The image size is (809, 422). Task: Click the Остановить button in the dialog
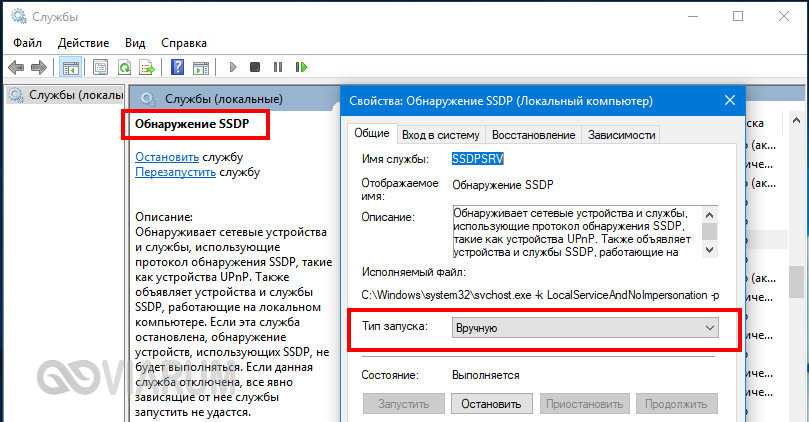pos(491,404)
